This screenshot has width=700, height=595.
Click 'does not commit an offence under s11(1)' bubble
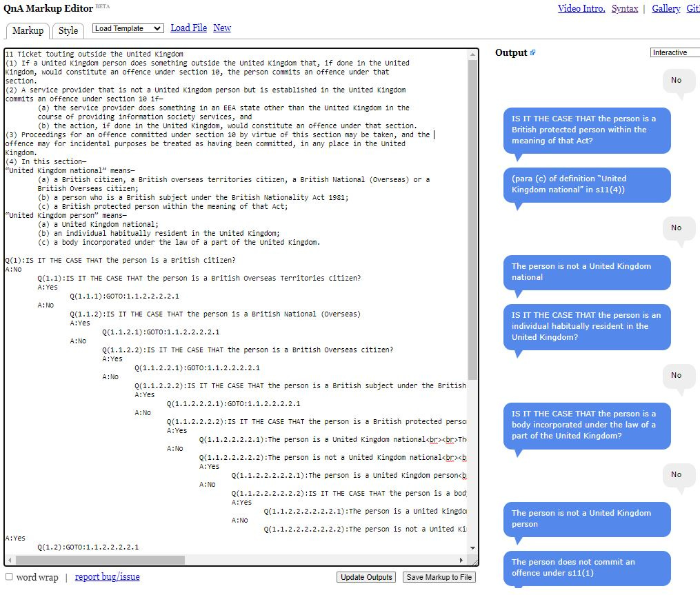[x=587, y=568]
